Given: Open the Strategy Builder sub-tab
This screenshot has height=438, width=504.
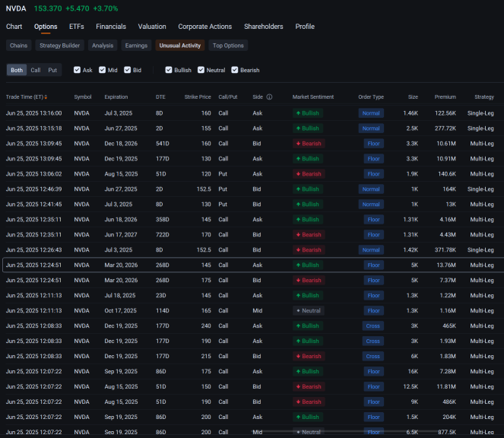Looking at the screenshot, I should click(60, 46).
